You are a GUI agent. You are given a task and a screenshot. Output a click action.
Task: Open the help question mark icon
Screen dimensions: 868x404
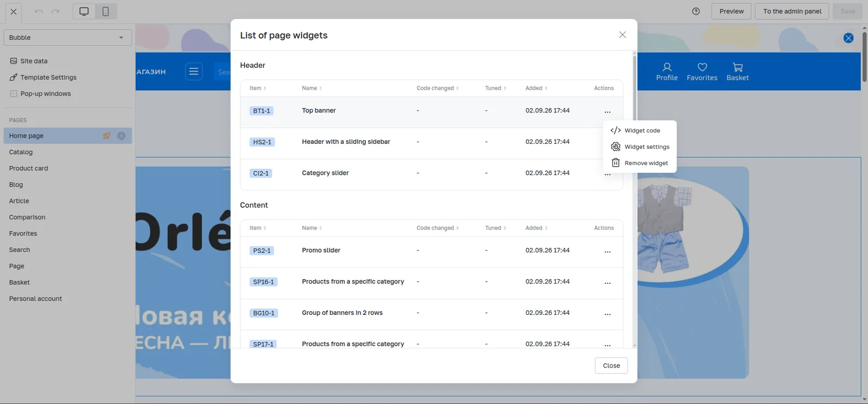coord(696,11)
